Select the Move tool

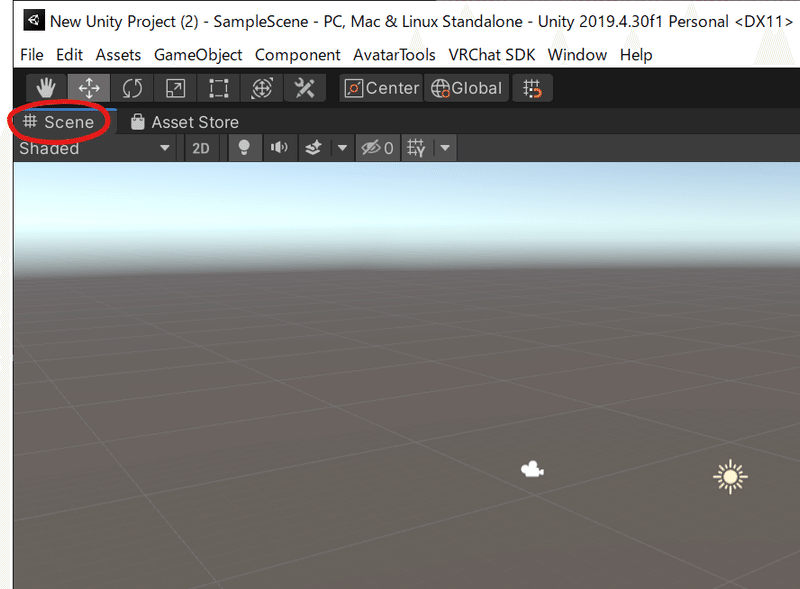point(89,88)
